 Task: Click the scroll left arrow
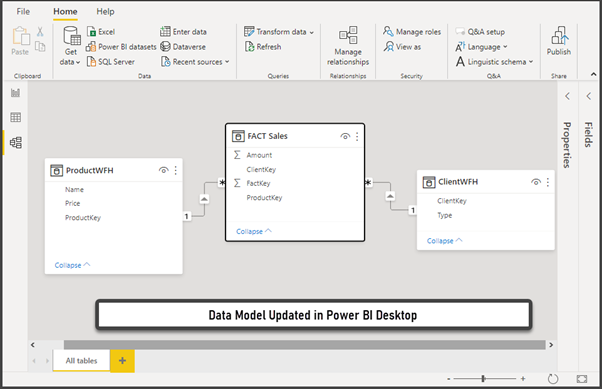[33, 345]
